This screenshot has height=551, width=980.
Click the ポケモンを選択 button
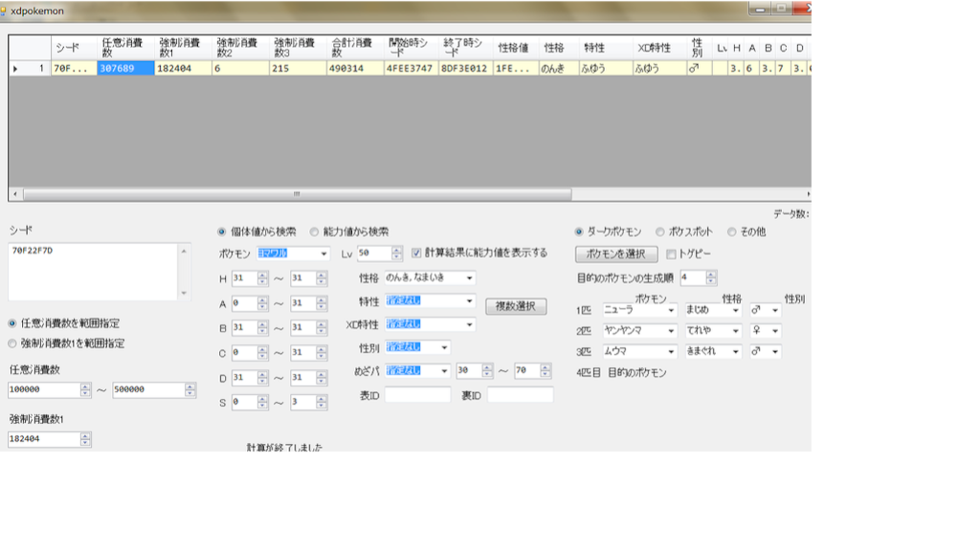(x=616, y=254)
